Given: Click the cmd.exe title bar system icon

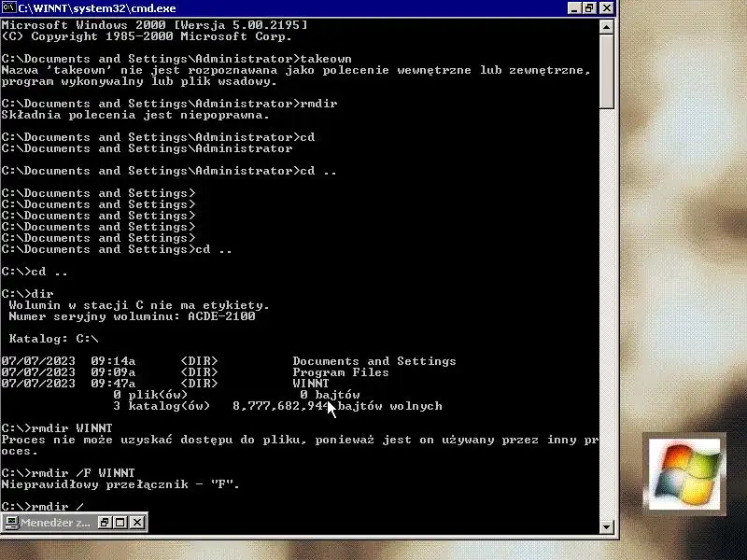Looking at the screenshot, I should pos(8,8).
